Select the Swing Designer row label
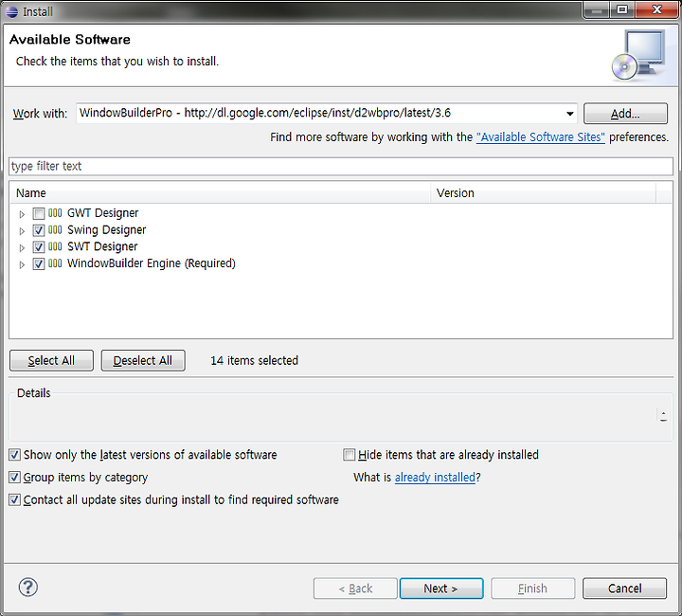Viewport: 682px width, 616px height. (x=106, y=229)
